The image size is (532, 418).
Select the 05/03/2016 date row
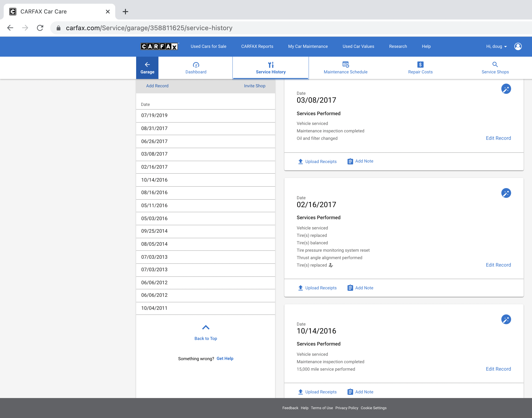[205, 219]
